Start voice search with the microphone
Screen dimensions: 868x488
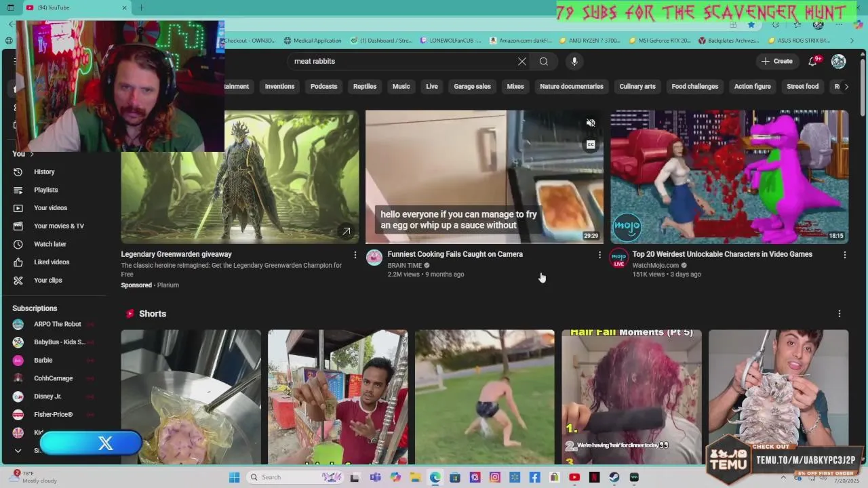click(574, 61)
